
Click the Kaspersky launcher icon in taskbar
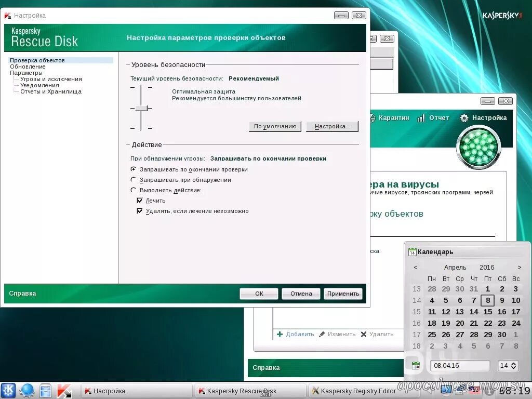(64, 391)
